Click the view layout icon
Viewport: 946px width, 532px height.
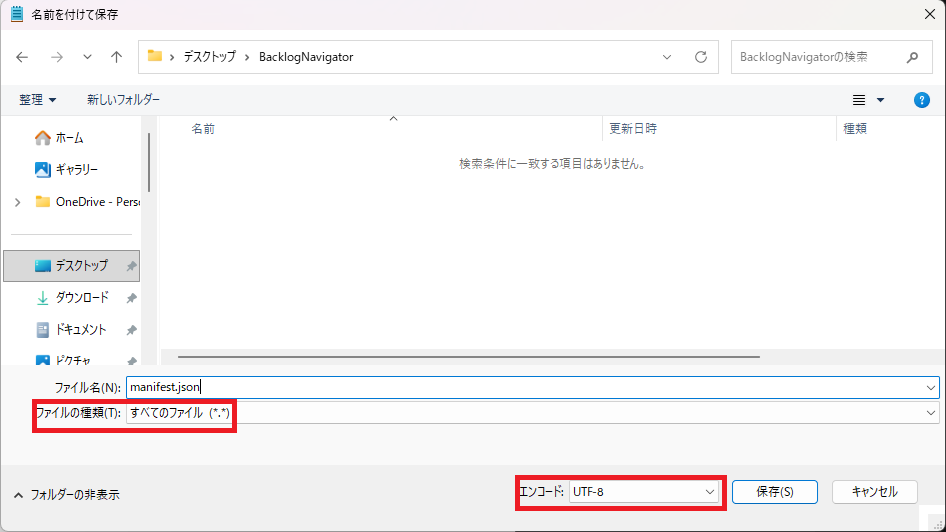[859, 100]
